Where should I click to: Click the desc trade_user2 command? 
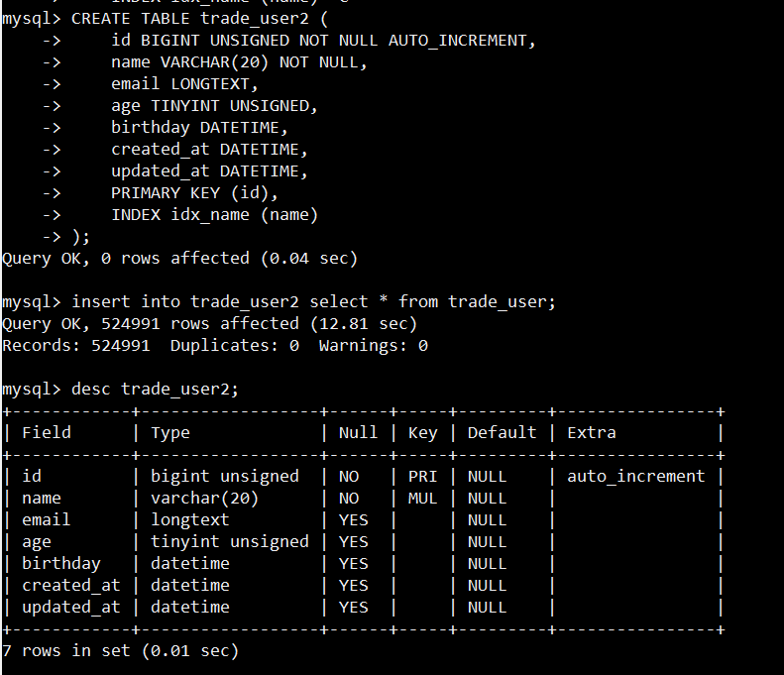[x=155, y=389]
